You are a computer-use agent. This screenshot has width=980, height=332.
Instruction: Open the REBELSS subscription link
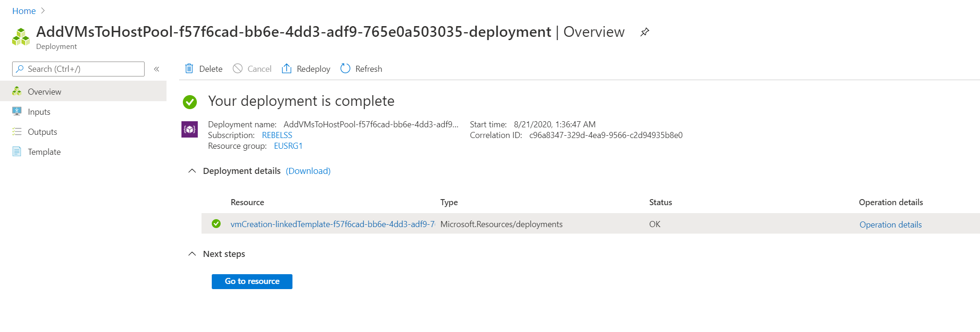tap(277, 135)
